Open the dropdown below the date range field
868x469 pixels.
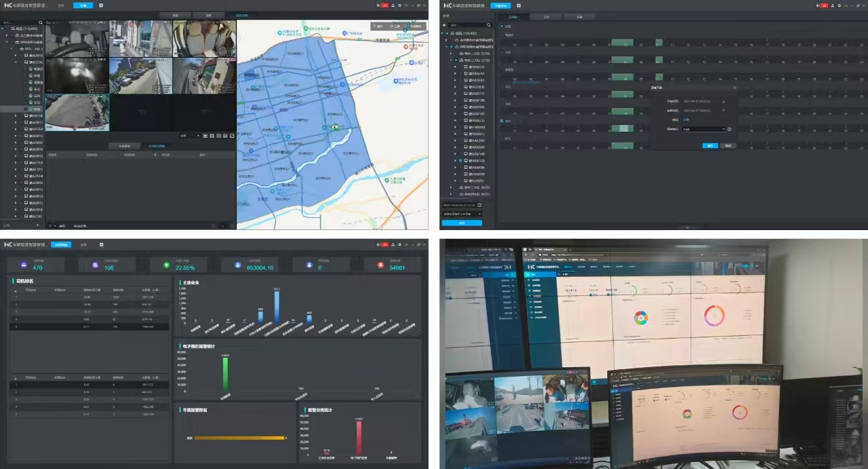pyautogui.click(x=462, y=214)
